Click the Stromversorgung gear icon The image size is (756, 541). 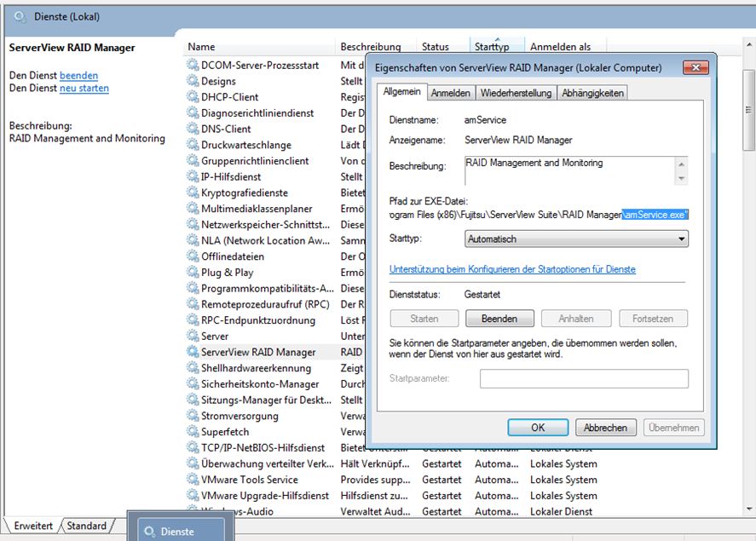193,415
